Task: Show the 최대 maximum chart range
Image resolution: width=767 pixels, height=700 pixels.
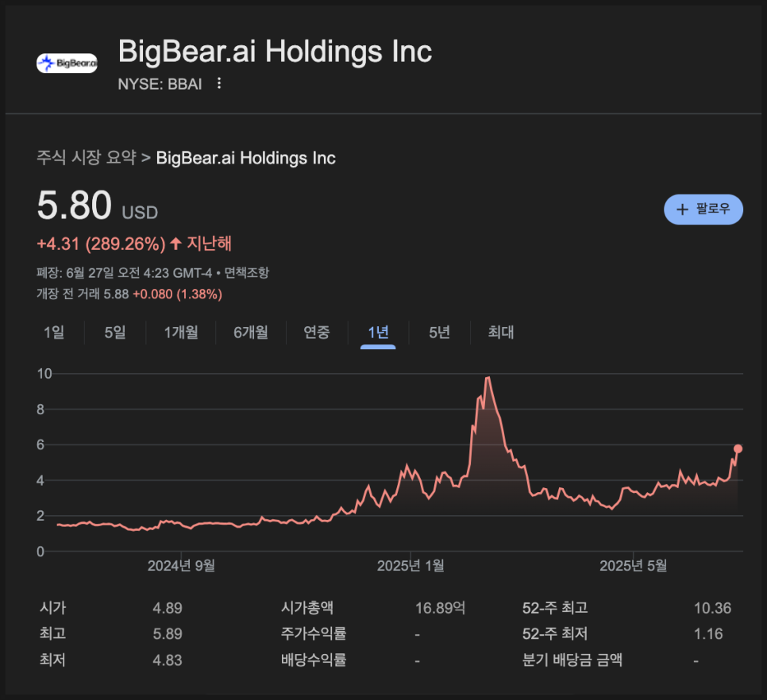Action: tap(501, 333)
